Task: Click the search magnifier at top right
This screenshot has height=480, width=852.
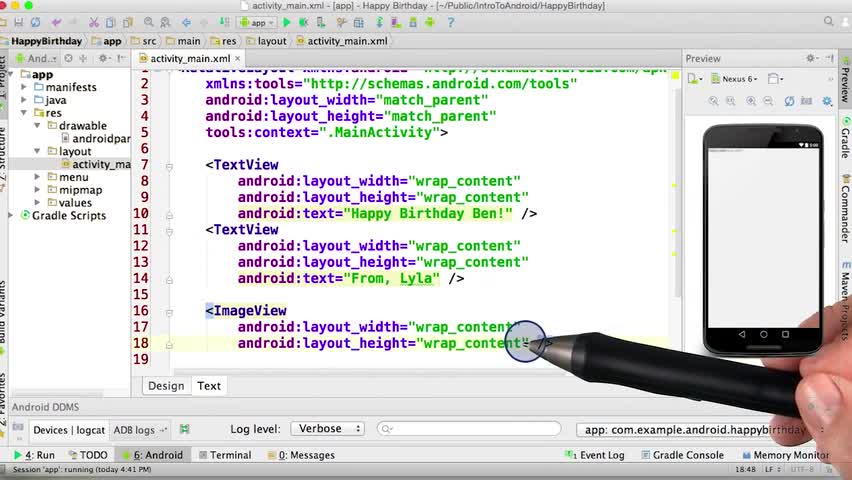Action: click(828, 22)
